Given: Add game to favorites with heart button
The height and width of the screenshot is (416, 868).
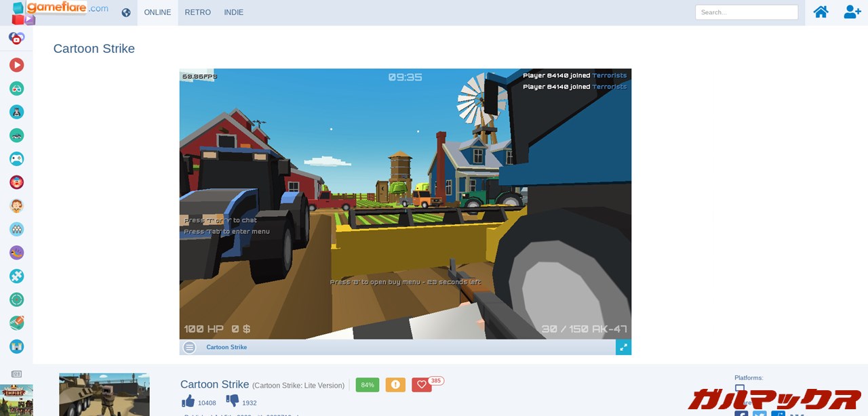Looking at the screenshot, I should tap(421, 385).
